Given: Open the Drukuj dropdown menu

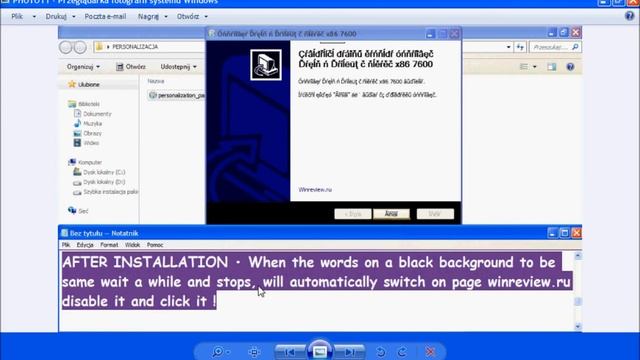Looking at the screenshot, I should (x=60, y=16).
